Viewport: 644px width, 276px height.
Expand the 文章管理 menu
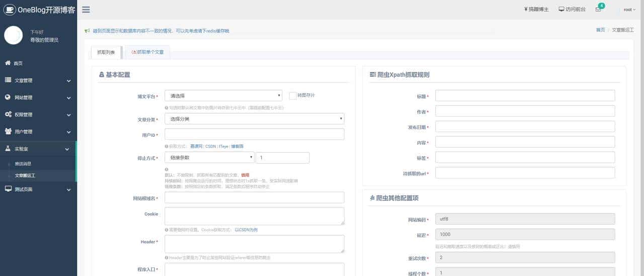(38, 80)
